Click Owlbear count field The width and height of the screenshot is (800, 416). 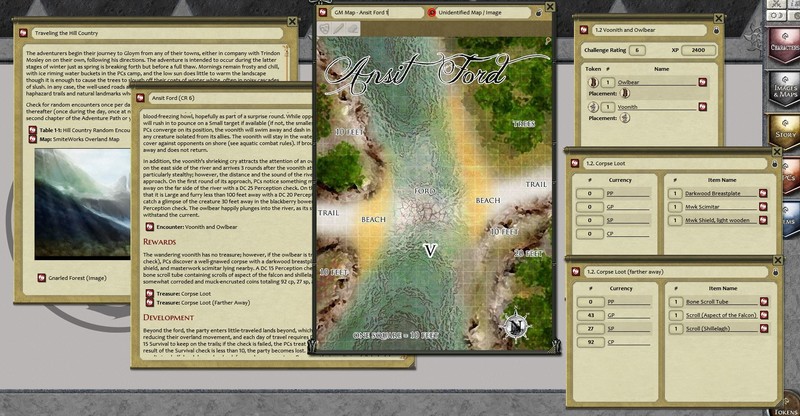pyautogui.click(x=608, y=82)
